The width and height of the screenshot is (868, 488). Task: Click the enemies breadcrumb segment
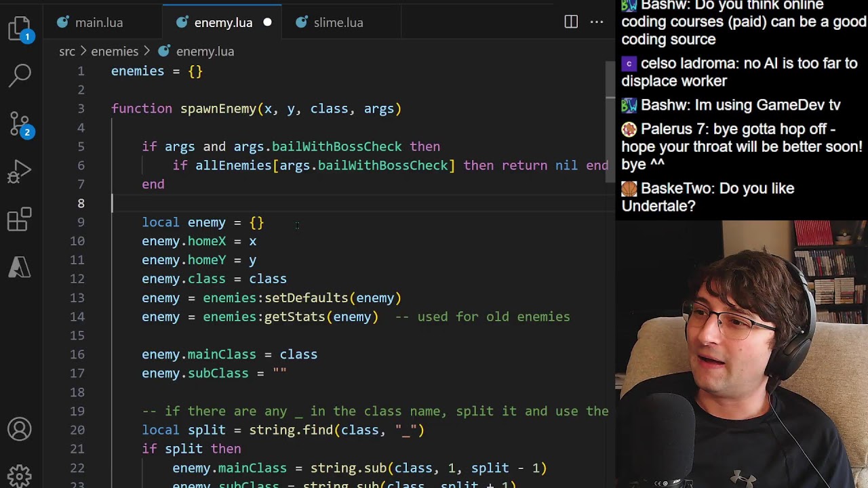tap(115, 52)
